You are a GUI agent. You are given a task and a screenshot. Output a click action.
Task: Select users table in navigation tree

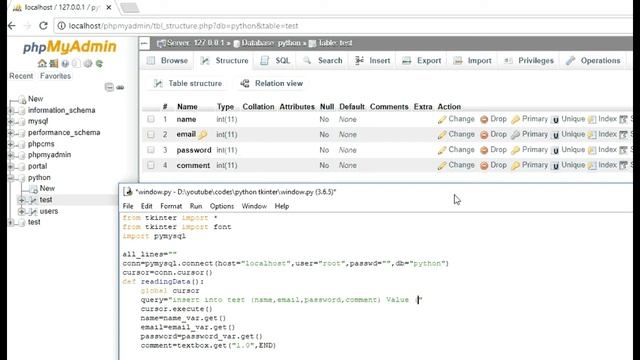(x=49, y=211)
